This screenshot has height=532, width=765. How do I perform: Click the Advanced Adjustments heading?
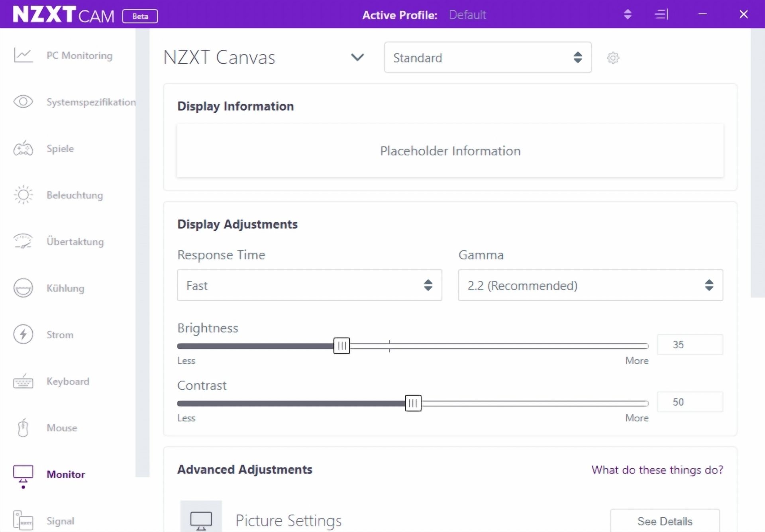(245, 469)
